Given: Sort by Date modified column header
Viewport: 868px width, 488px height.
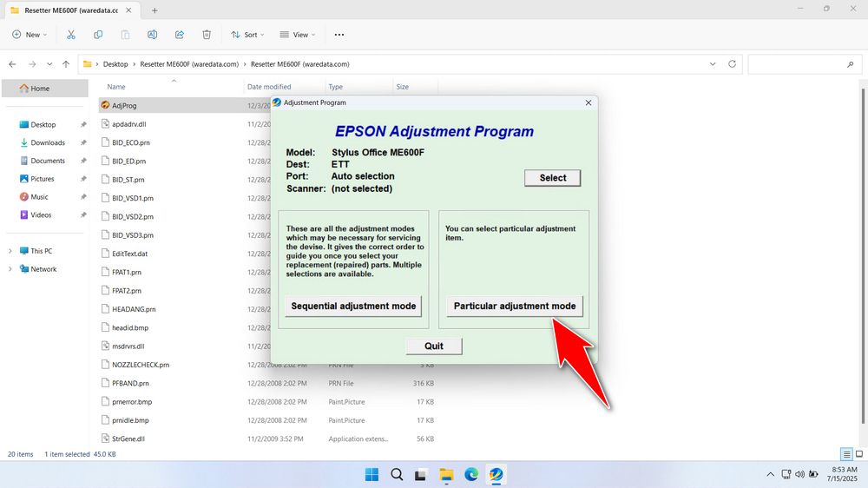Looking at the screenshot, I should click(x=269, y=87).
